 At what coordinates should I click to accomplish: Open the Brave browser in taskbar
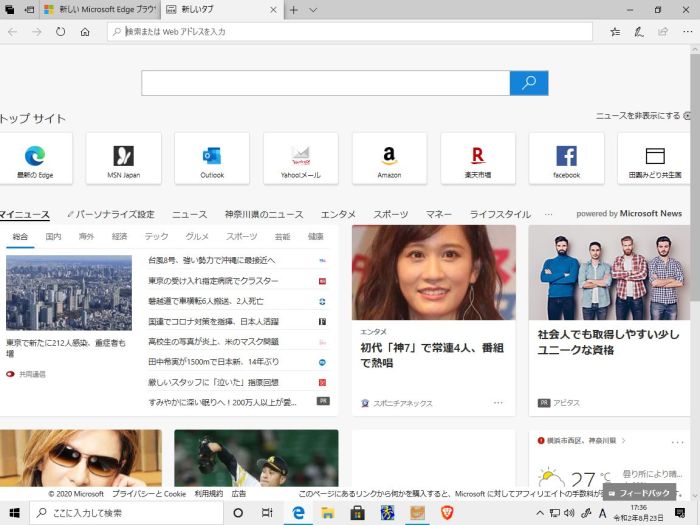(446, 513)
